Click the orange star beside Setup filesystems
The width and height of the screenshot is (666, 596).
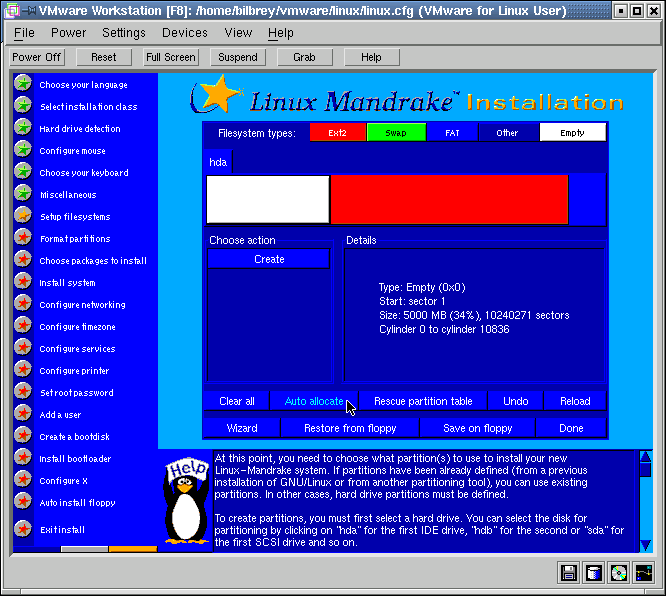coord(23,216)
